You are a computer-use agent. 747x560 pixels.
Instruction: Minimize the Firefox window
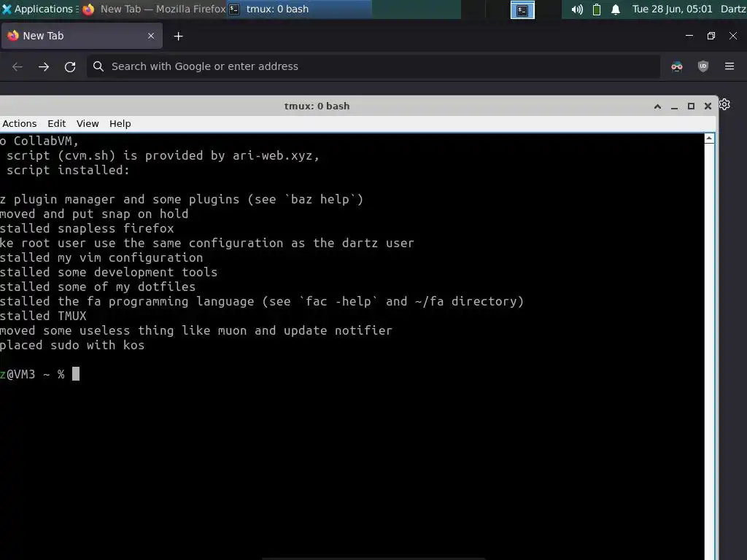pyautogui.click(x=689, y=36)
